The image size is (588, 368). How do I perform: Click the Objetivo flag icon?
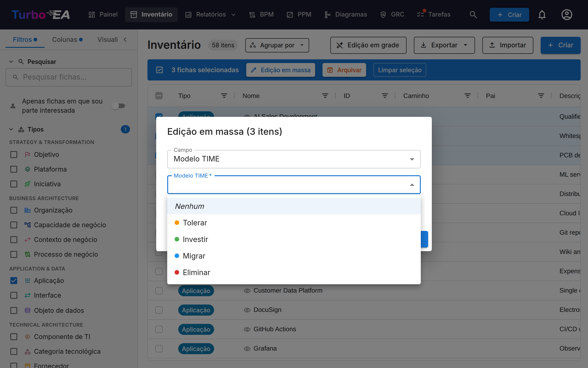click(x=28, y=155)
